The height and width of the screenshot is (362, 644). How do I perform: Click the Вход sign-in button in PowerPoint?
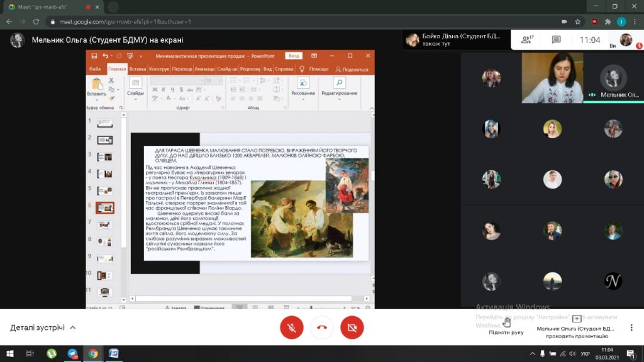[x=294, y=56]
